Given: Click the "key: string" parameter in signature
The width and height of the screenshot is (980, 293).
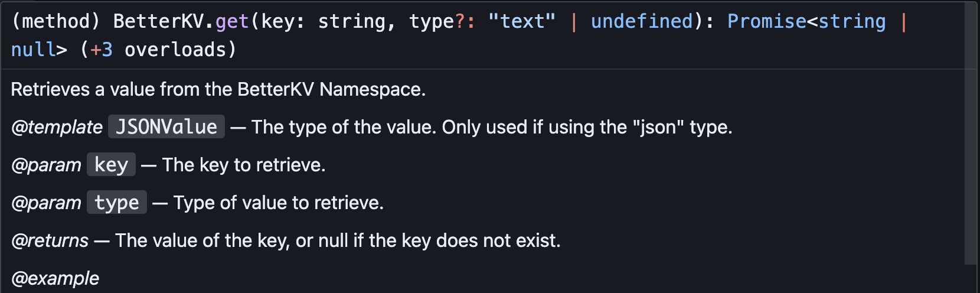Looking at the screenshot, I should [323, 21].
